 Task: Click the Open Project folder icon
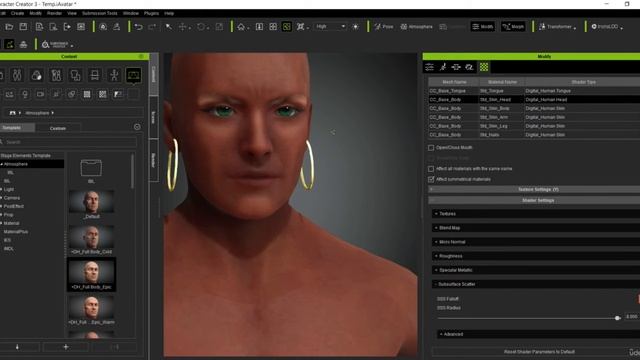coord(9,27)
